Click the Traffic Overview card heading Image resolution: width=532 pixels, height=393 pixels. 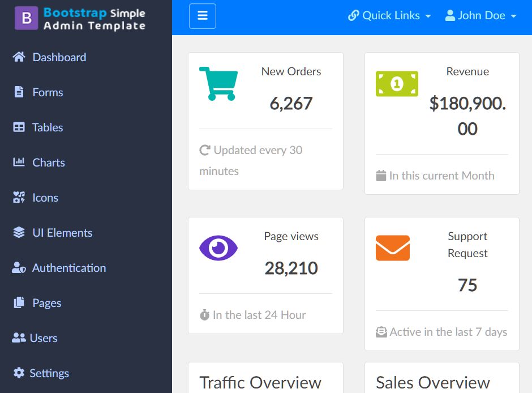[259, 383]
